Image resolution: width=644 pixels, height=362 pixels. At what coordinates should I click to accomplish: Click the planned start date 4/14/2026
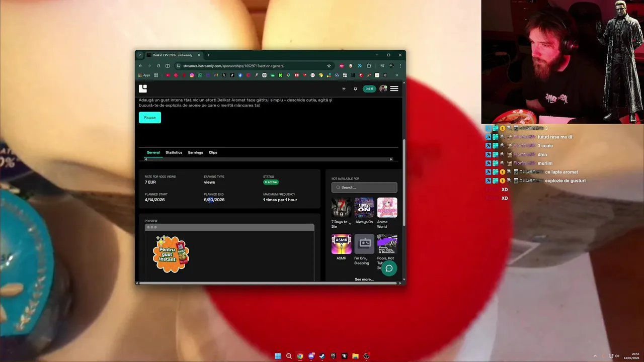click(x=154, y=200)
